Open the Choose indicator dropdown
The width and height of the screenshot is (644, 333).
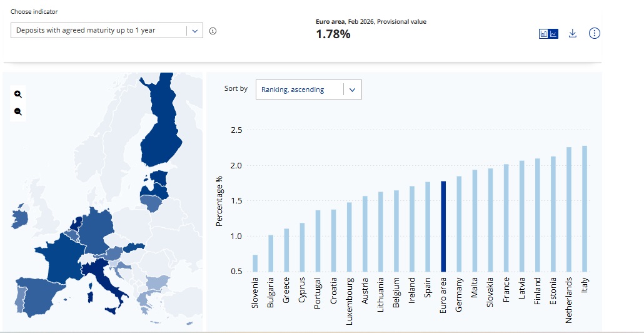[106, 30]
